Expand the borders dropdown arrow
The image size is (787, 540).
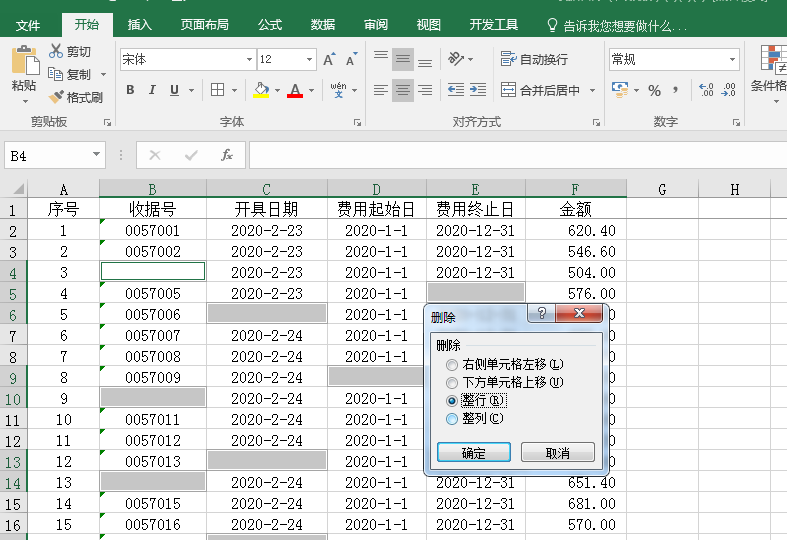click(x=234, y=90)
